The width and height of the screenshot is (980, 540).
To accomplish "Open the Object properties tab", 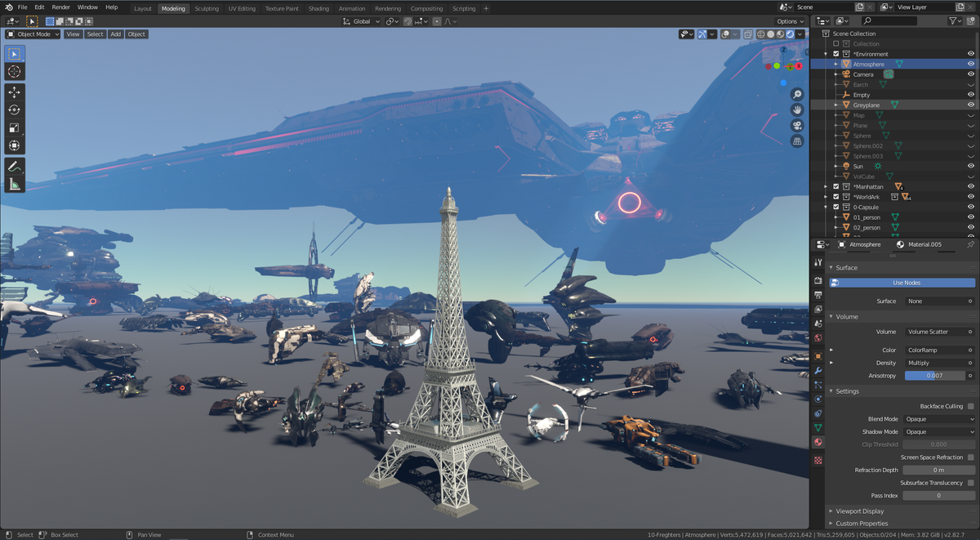I will (818, 356).
